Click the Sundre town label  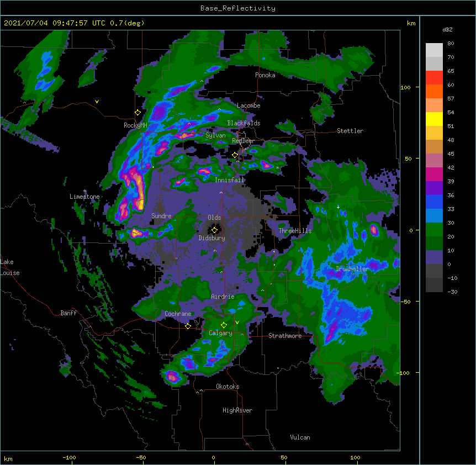161,216
